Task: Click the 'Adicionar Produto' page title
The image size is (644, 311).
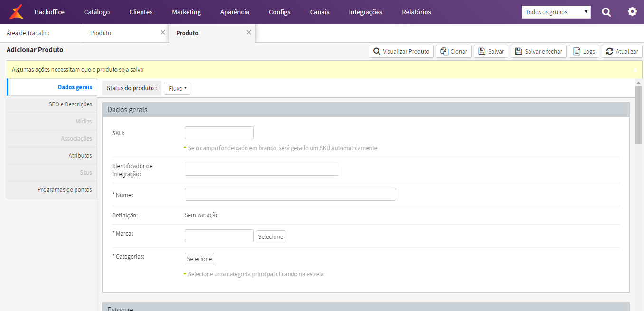Action: pos(35,50)
